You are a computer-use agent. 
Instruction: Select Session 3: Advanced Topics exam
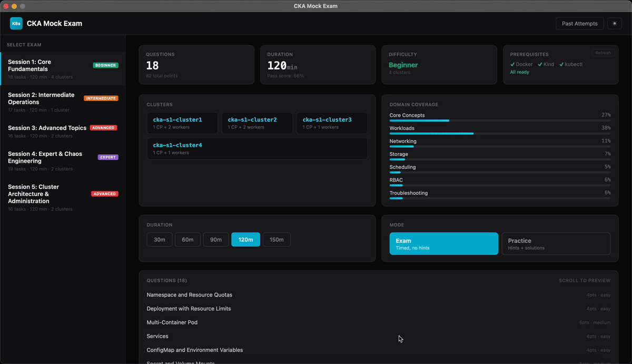(x=63, y=132)
